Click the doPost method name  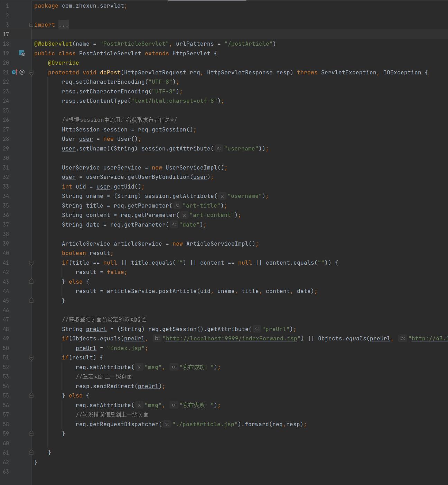tap(110, 72)
